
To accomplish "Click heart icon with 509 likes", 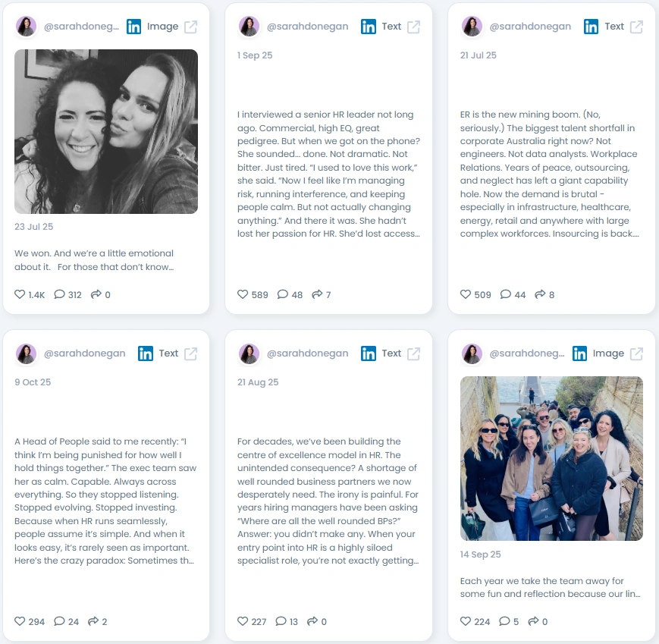I will point(466,294).
